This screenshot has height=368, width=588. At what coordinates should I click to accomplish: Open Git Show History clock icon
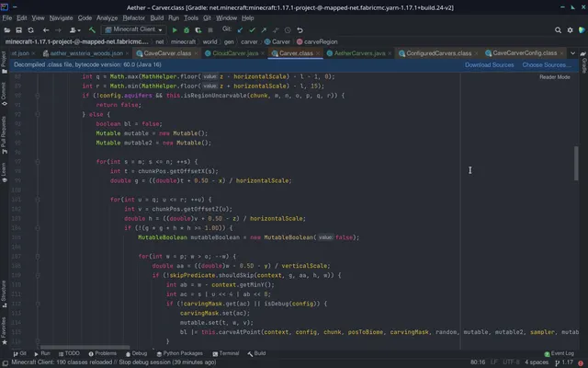(288, 30)
